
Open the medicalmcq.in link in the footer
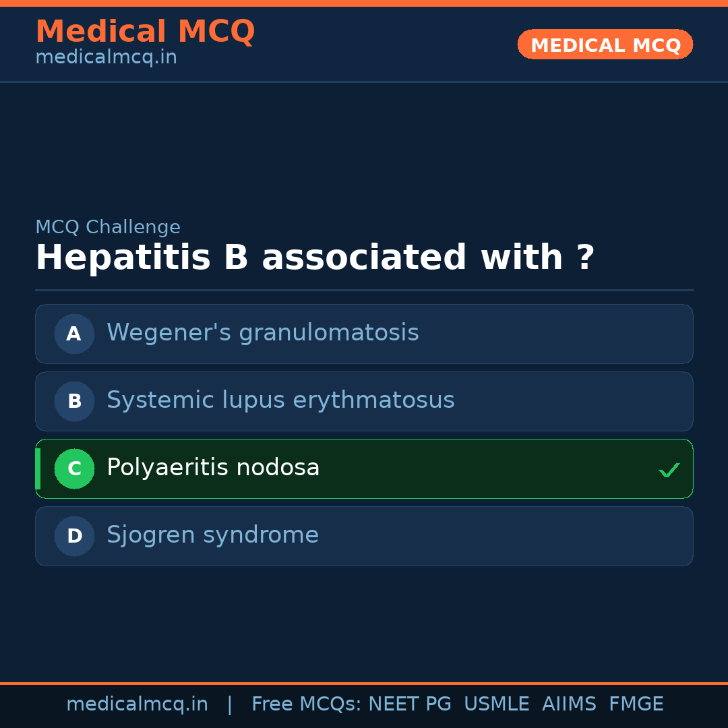point(137,704)
